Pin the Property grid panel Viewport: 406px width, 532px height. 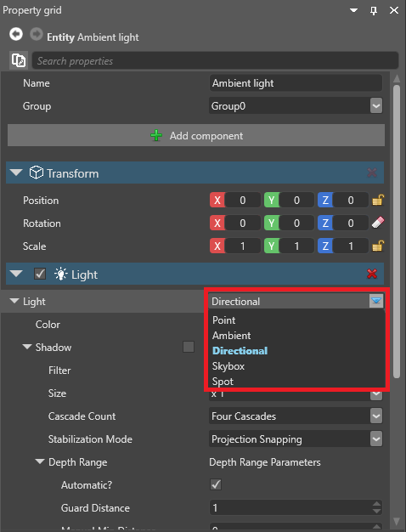[x=374, y=10]
